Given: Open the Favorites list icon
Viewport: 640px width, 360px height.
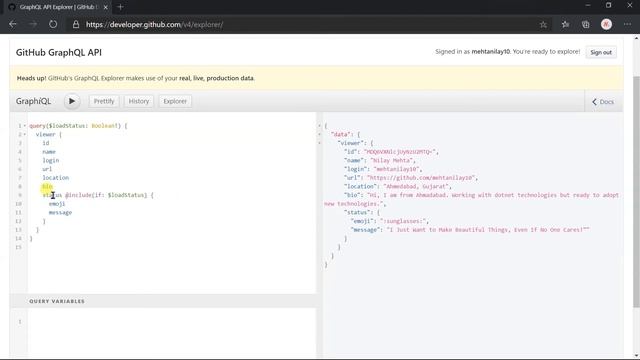Looking at the screenshot, I should [x=565, y=24].
